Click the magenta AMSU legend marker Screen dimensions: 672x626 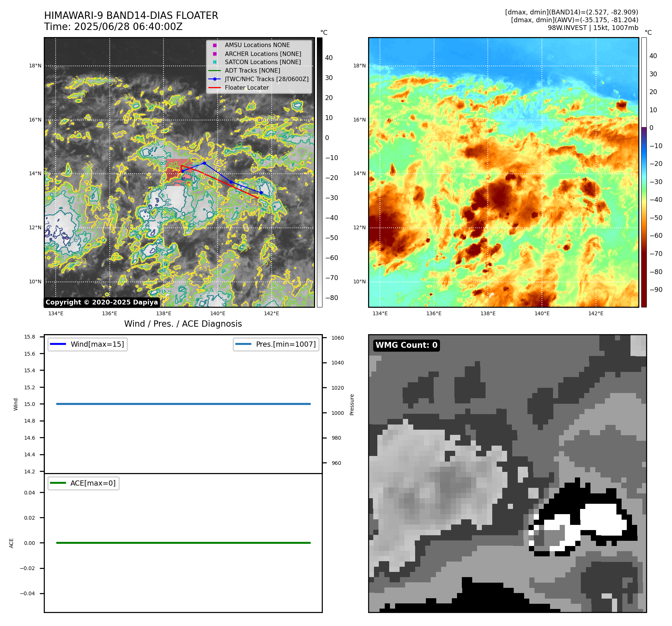point(215,45)
